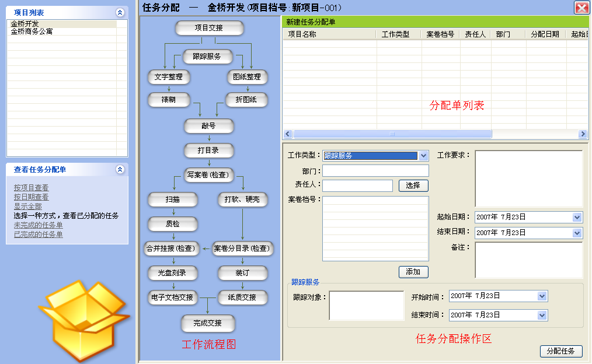Expand the 开始时间 date dropdown
The image size is (592, 364).
[543, 296]
